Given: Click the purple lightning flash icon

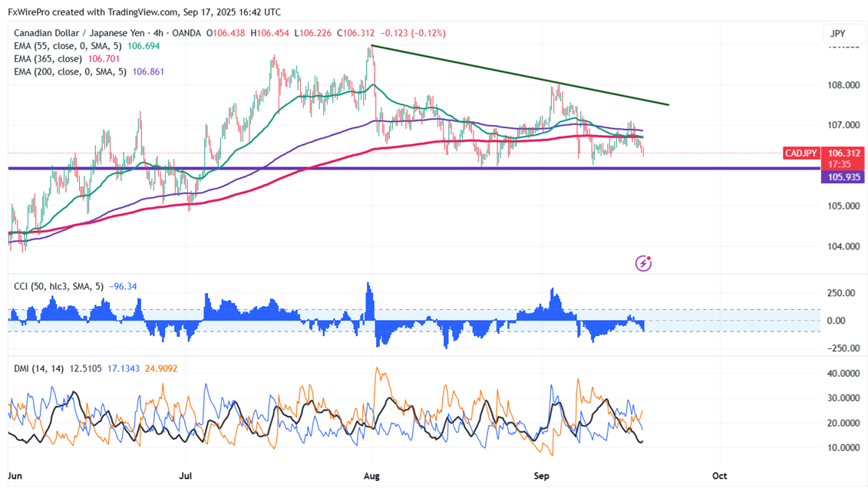Looking at the screenshot, I should (x=643, y=263).
